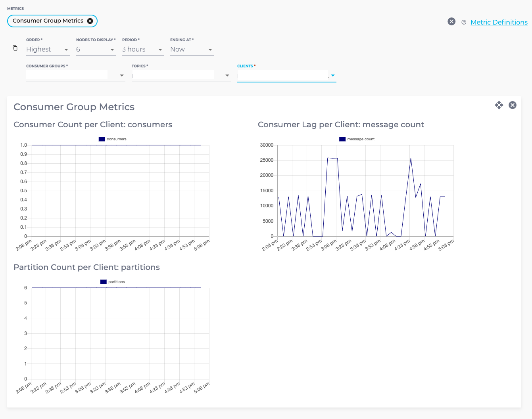Click the partitions legend color box
Screen dimensions: 532x419
[x=104, y=282]
